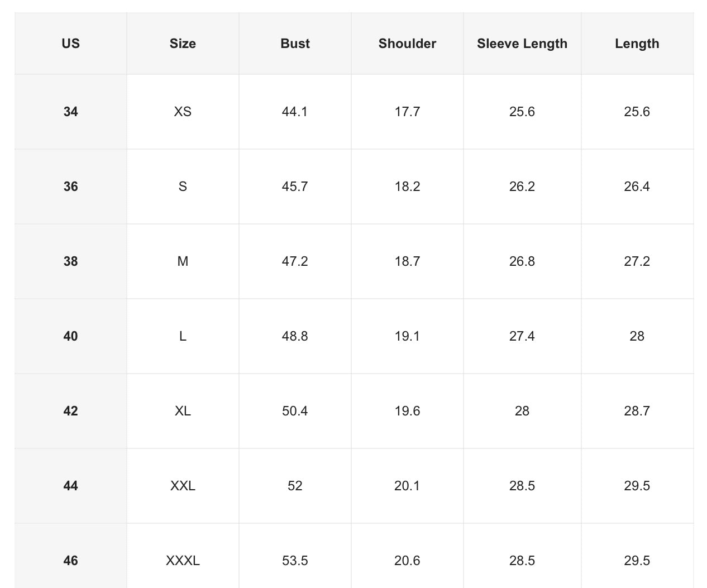707x588 pixels.
Task: Click the Size column header
Action: [183, 44]
